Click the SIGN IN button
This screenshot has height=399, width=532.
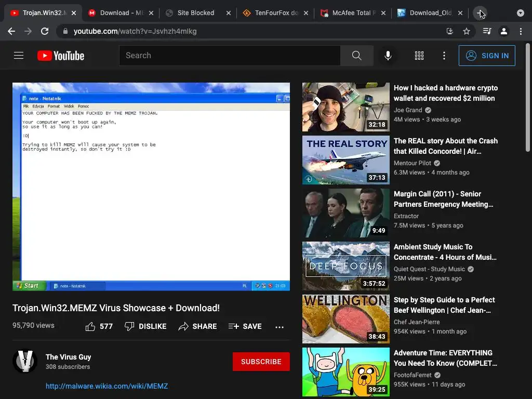(x=487, y=56)
